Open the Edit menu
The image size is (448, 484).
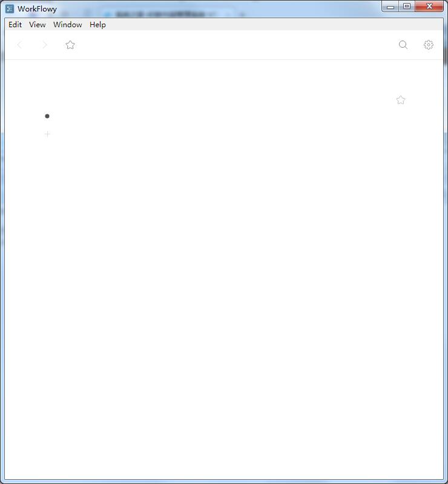pos(15,25)
